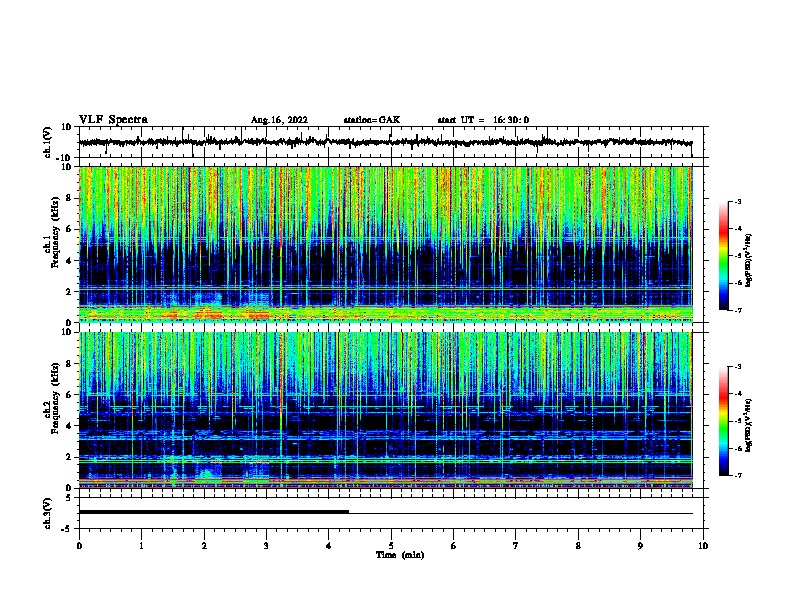The width and height of the screenshot is (792, 612).
Task: Click the "start UT = 16:30: 0" text
Action: (x=483, y=120)
